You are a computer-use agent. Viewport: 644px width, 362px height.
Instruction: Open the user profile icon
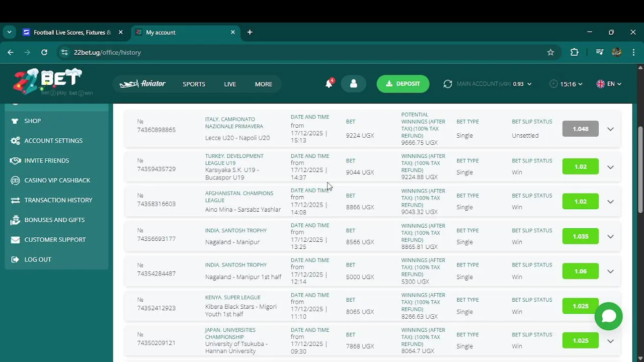click(353, 84)
